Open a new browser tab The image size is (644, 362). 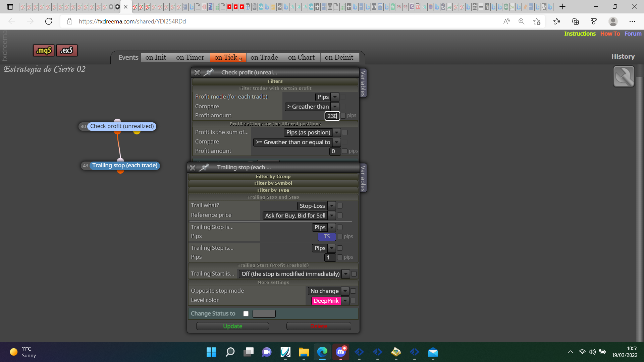pos(562,7)
